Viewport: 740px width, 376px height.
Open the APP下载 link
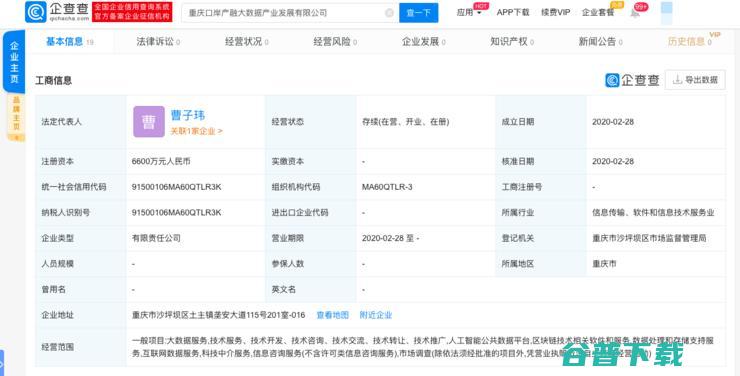tap(513, 13)
